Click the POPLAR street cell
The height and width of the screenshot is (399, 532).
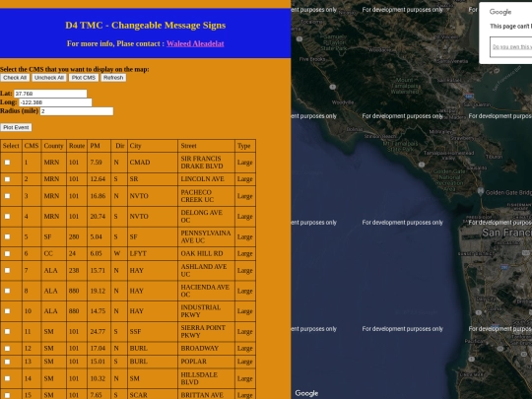click(x=206, y=362)
